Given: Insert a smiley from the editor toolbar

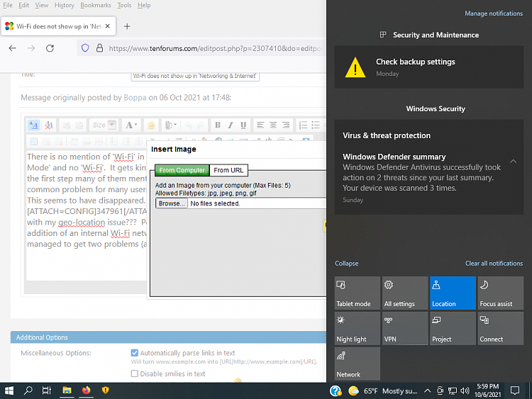Looking at the screenshot, I should (x=151, y=125).
